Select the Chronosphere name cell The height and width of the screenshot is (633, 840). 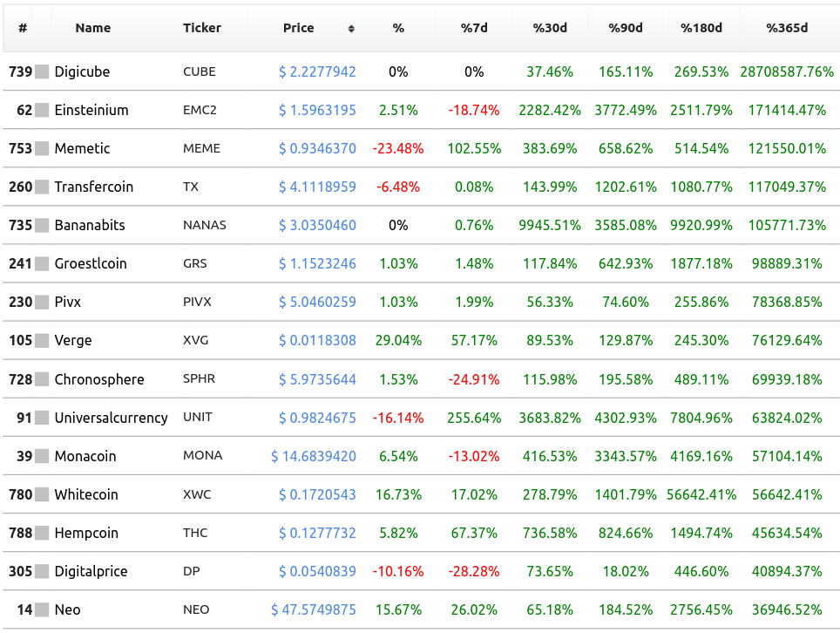99,379
